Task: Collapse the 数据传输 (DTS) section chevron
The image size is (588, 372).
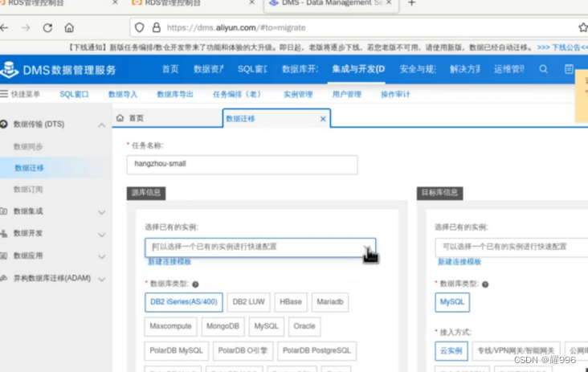Action: tap(102, 125)
